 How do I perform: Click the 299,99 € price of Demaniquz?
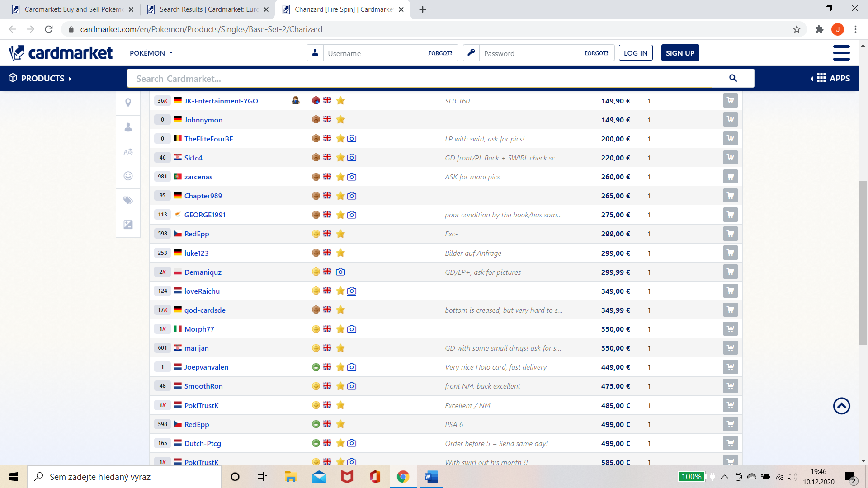[615, 272]
